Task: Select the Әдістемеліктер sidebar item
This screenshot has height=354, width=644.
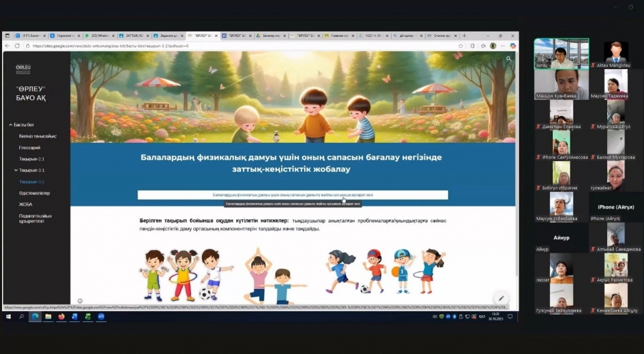Action: pyautogui.click(x=34, y=193)
